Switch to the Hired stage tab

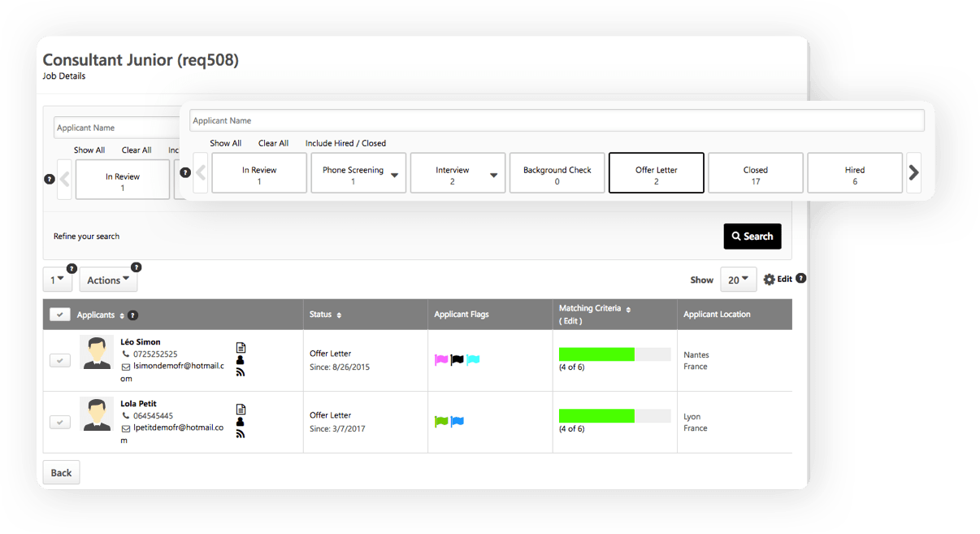pyautogui.click(x=854, y=173)
